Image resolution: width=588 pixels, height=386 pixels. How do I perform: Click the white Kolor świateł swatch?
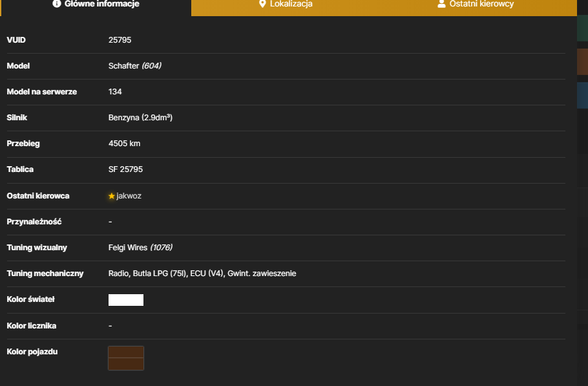point(126,300)
